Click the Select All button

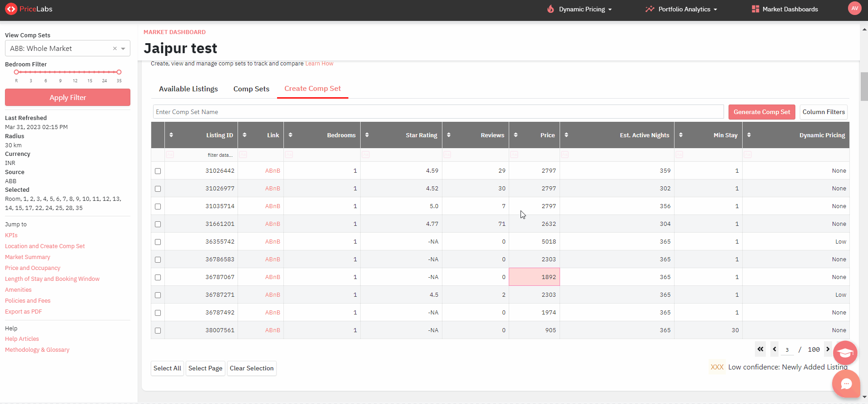pyautogui.click(x=167, y=368)
